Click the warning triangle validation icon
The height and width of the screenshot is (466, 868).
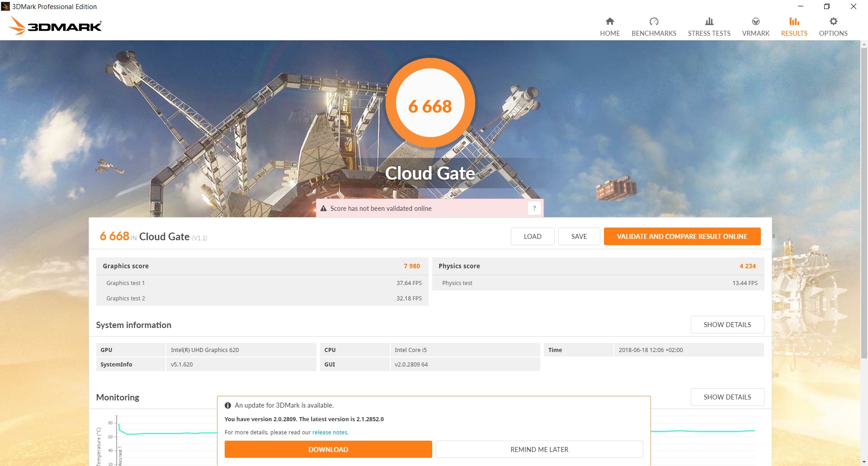pyautogui.click(x=323, y=209)
